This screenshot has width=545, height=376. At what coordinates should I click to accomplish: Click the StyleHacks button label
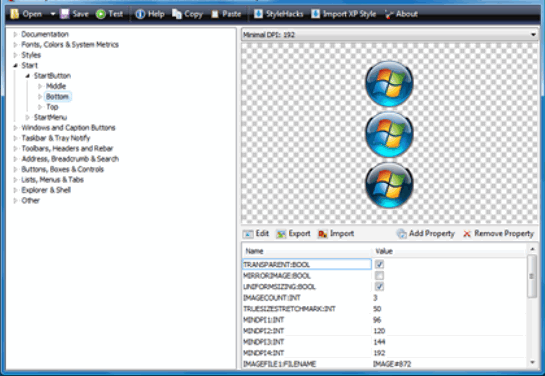[285, 14]
